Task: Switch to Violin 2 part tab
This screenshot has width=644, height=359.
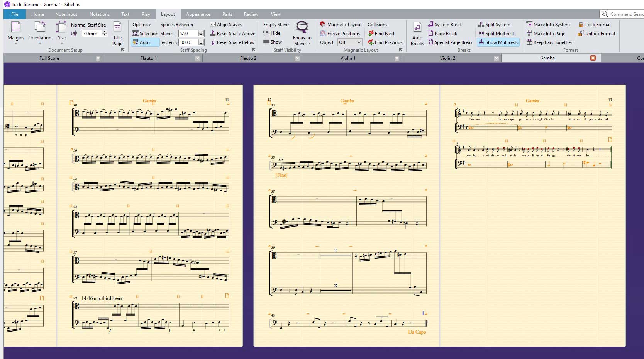Action: (447, 58)
